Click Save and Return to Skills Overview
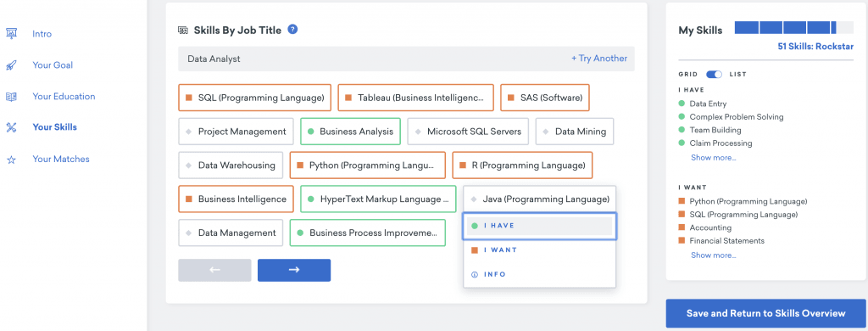This screenshot has width=868, height=331. (x=765, y=313)
